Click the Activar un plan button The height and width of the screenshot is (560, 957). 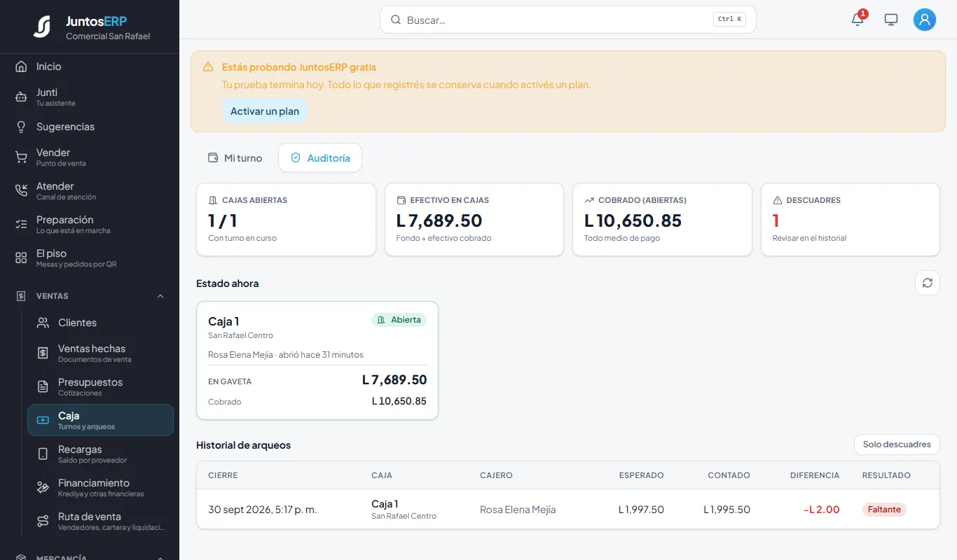tap(265, 111)
